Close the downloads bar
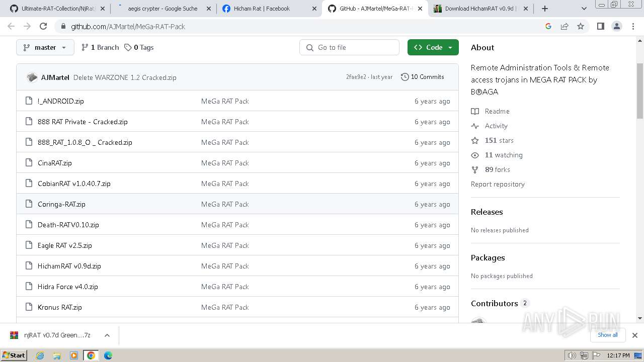The height and width of the screenshot is (362, 644). 635,335
